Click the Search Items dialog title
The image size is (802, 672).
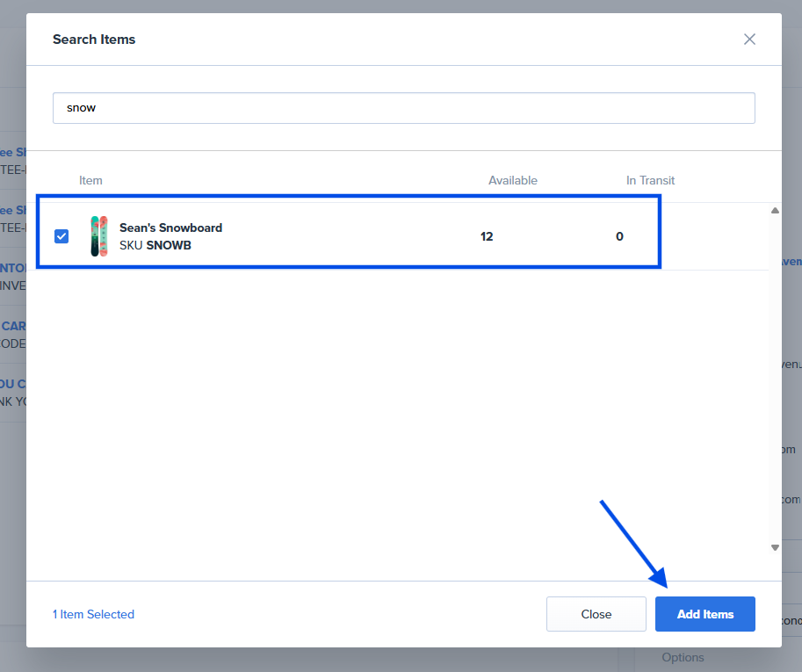[x=94, y=40]
